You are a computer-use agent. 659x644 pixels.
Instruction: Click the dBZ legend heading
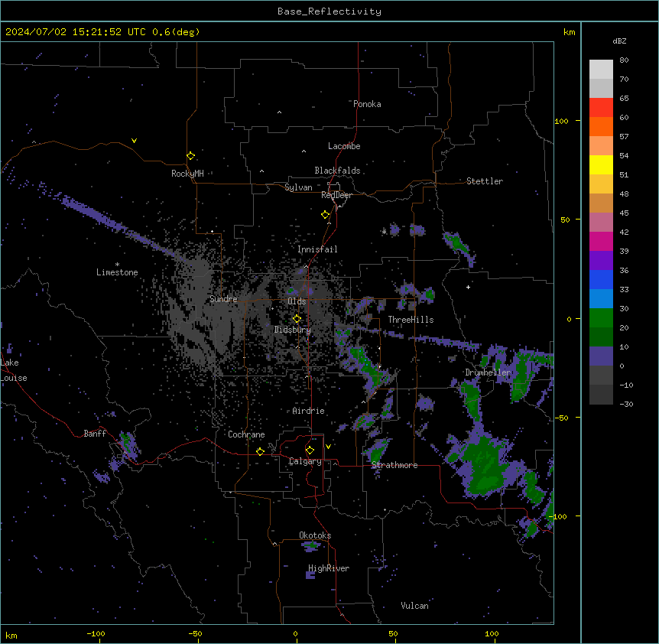pos(619,41)
